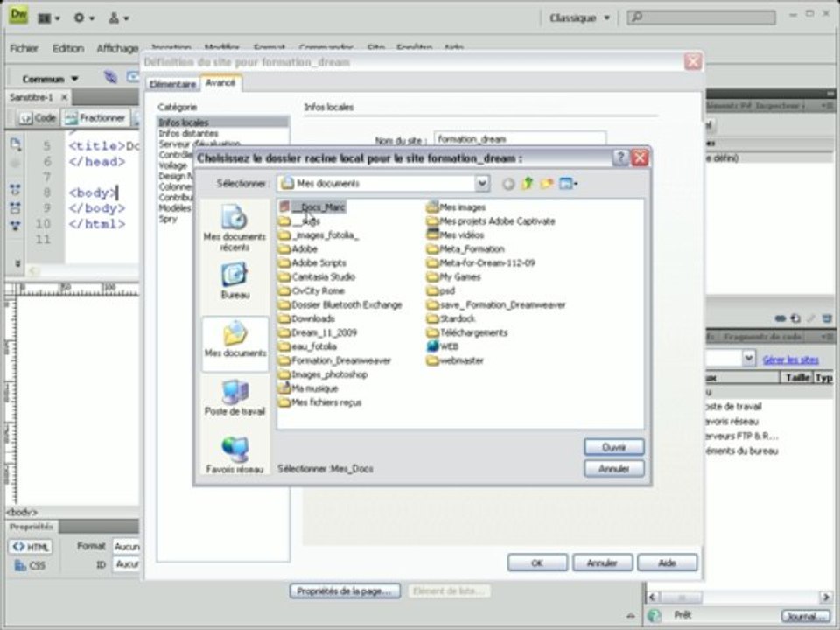Screen dimensions: 840x630
Task: Expand the Sélectionner folder combo box
Action: (481, 183)
